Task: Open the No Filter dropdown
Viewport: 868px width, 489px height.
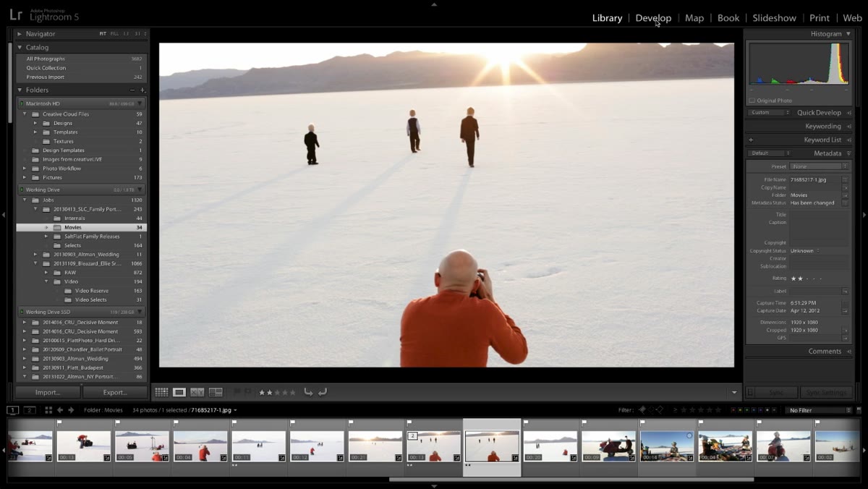Action: (820, 410)
